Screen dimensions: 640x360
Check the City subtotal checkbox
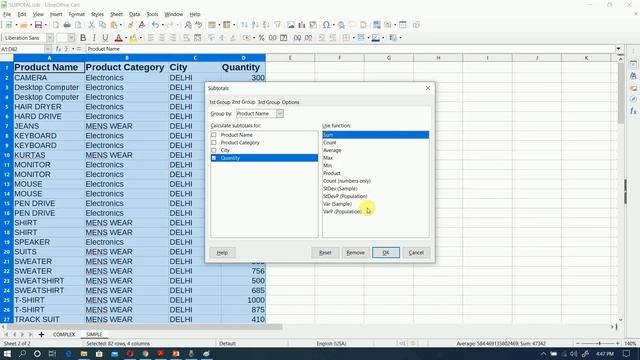pyautogui.click(x=214, y=150)
